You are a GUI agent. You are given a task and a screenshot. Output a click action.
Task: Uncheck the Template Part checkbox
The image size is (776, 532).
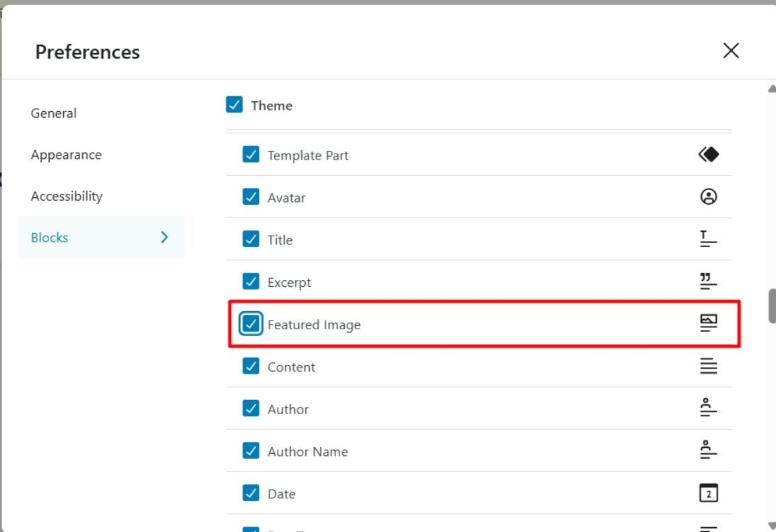click(x=251, y=154)
